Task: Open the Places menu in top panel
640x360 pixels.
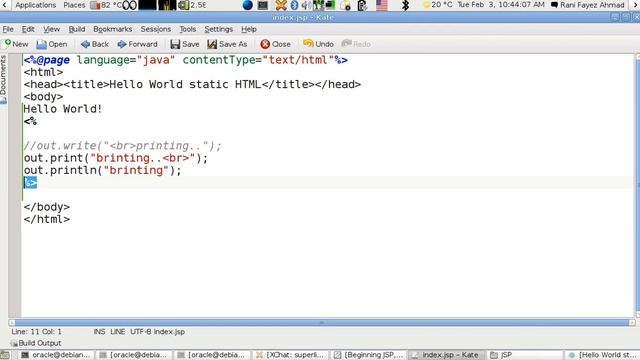Action: point(74,5)
